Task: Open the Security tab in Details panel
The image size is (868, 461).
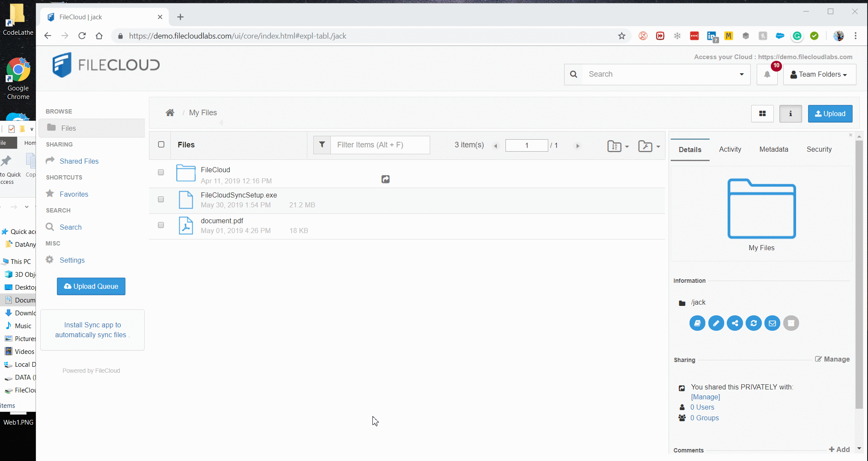Action: click(819, 149)
